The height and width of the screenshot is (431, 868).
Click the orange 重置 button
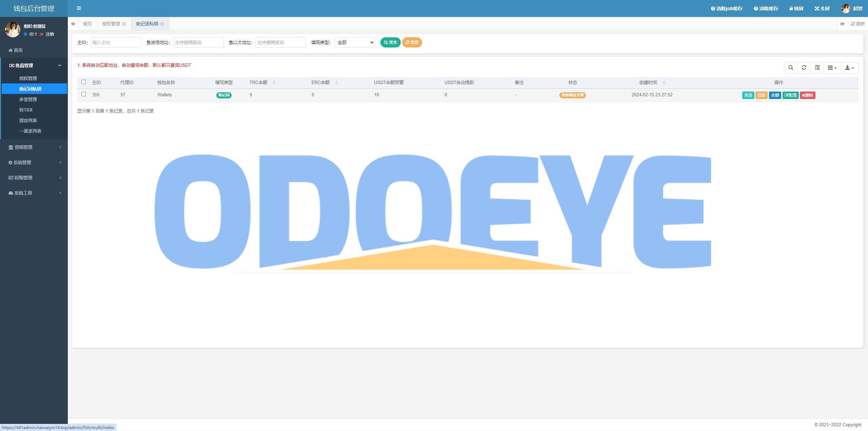pyautogui.click(x=412, y=42)
